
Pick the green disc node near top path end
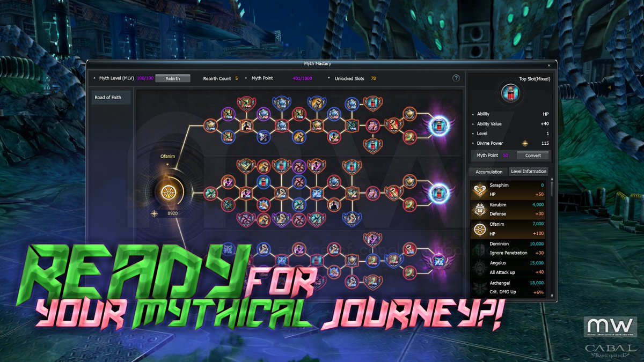click(x=410, y=137)
